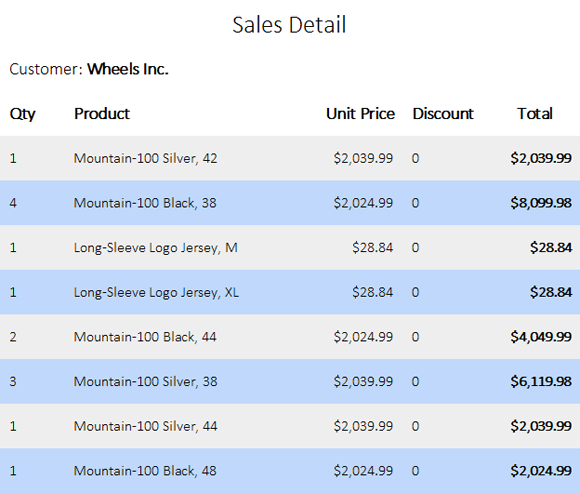Click the $4,049.99 total value

541,337
